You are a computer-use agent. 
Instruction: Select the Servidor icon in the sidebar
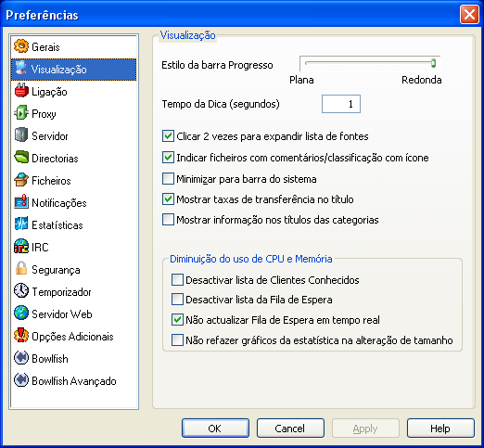[x=21, y=135]
